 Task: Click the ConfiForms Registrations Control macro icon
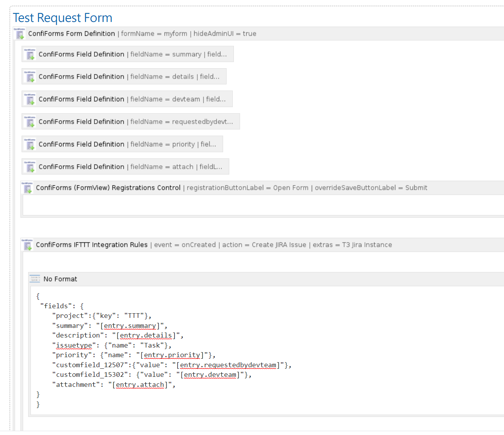(27, 188)
